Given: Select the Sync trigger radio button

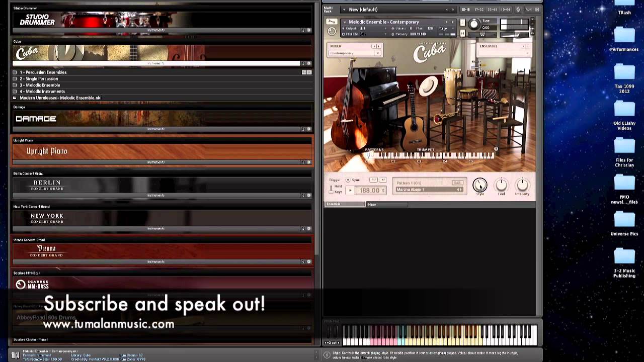Looking at the screenshot, I should pos(348,180).
